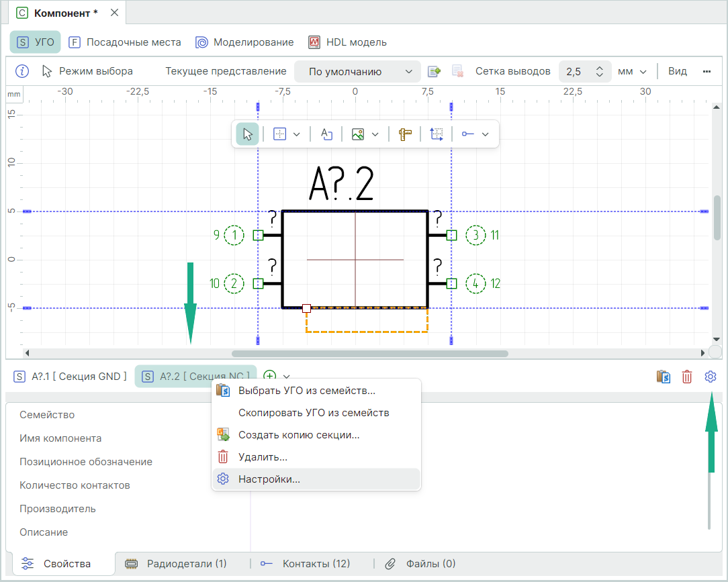
Task: Select the arrow pointer tool on canvas toolbar
Action: [247, 134]
